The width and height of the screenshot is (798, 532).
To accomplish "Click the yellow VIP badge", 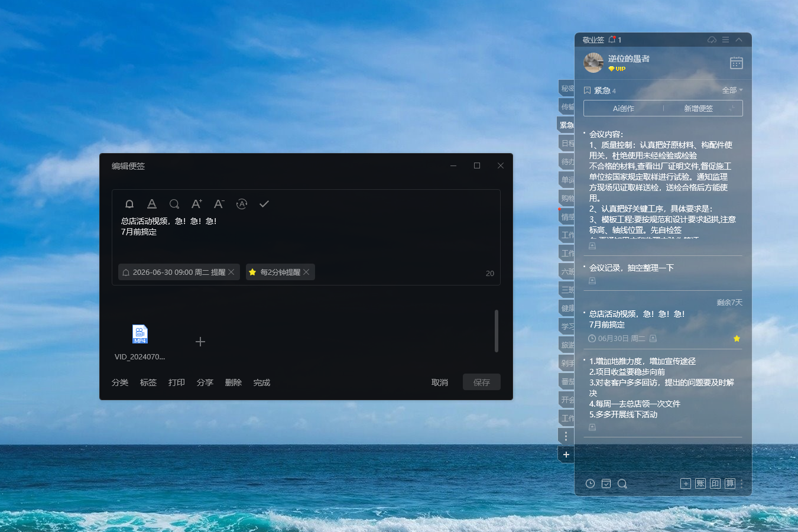I will pyautogui.click(x=617, y=69).
